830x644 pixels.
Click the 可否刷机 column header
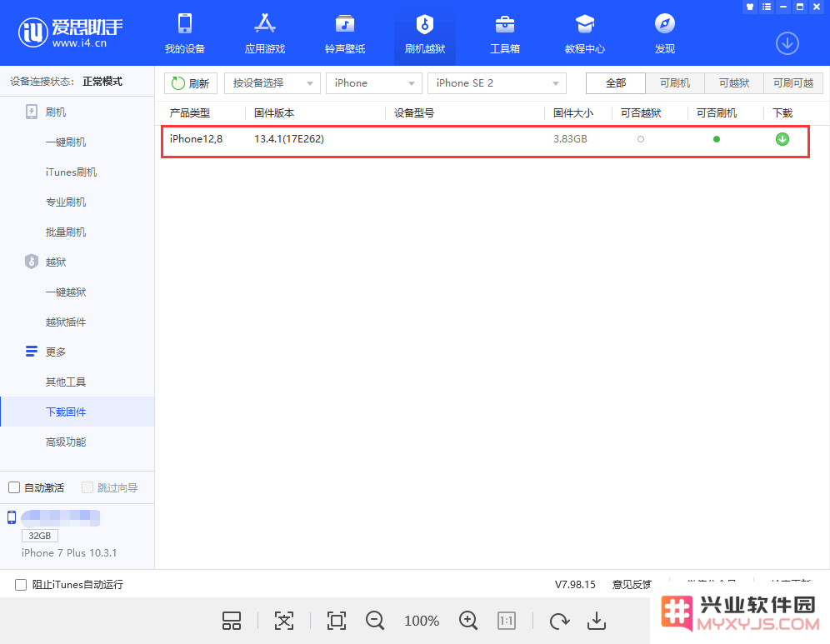pos(716,112)
